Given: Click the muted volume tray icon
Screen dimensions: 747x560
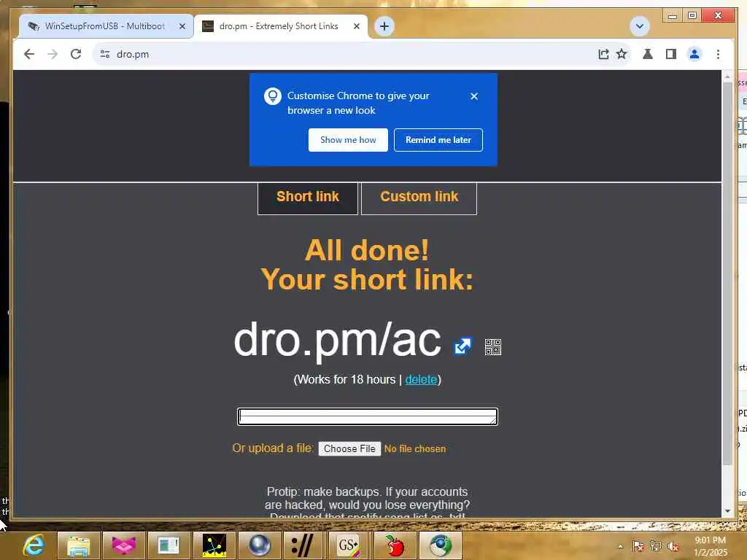Looking at the screenshot, I should [x=673, y=546].
